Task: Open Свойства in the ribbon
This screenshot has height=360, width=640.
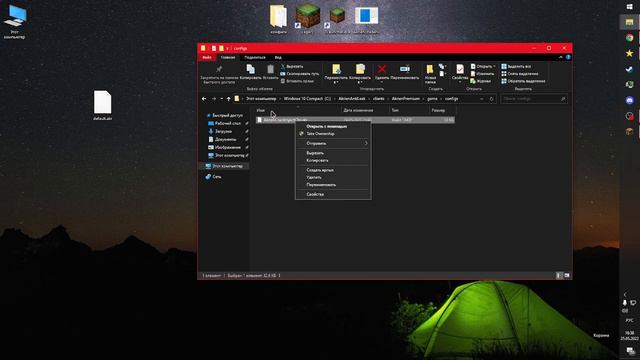Action: click(x=460, y=73)
